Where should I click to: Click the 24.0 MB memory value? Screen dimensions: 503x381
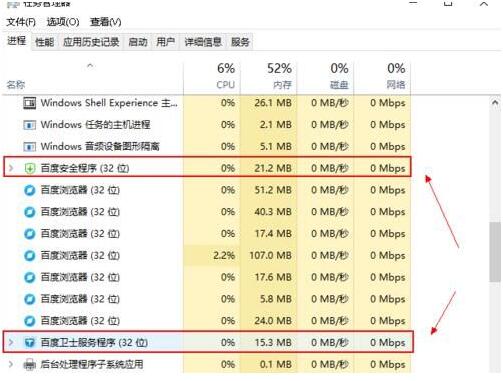click(273, 321)
